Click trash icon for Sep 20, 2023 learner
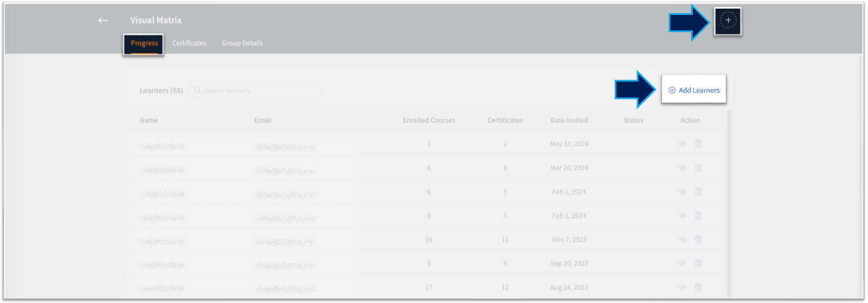The image size is (868, 303). pos(698,263)
